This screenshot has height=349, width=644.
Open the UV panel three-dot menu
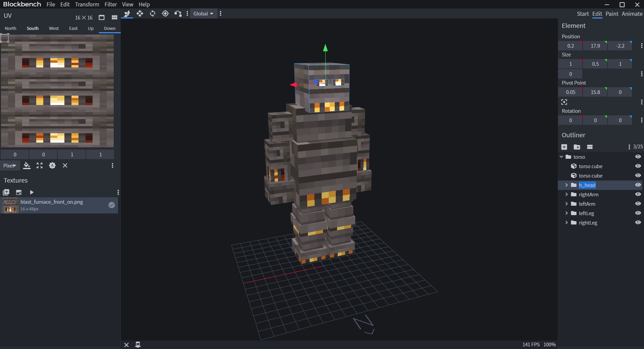112,165
